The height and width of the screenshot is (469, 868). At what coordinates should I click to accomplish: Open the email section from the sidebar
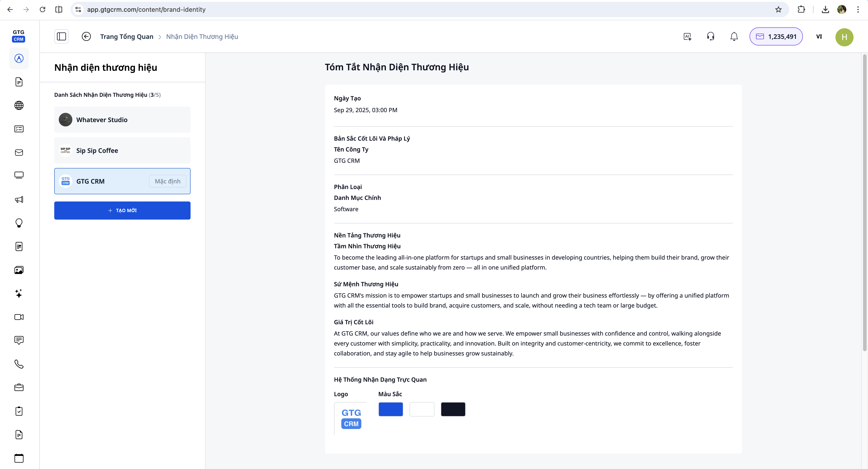click(19, 152)
